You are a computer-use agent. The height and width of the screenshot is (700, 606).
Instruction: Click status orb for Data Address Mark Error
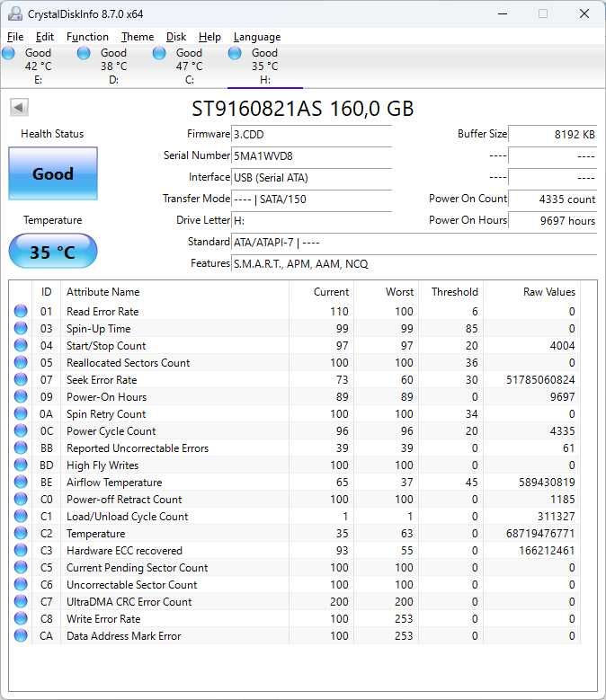point(21,635)
